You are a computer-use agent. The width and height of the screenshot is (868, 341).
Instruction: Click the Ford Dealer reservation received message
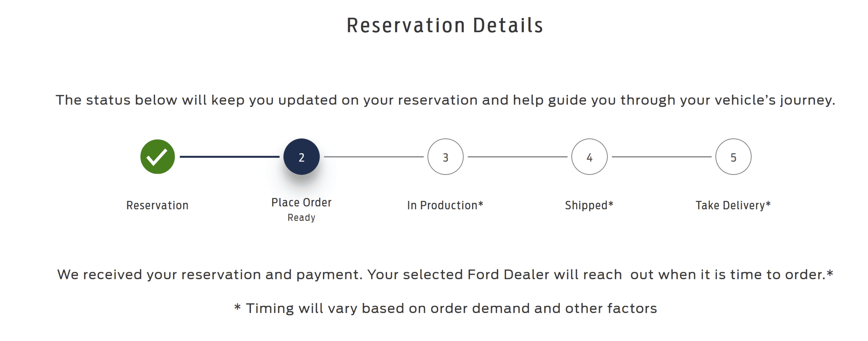[445, 274]
